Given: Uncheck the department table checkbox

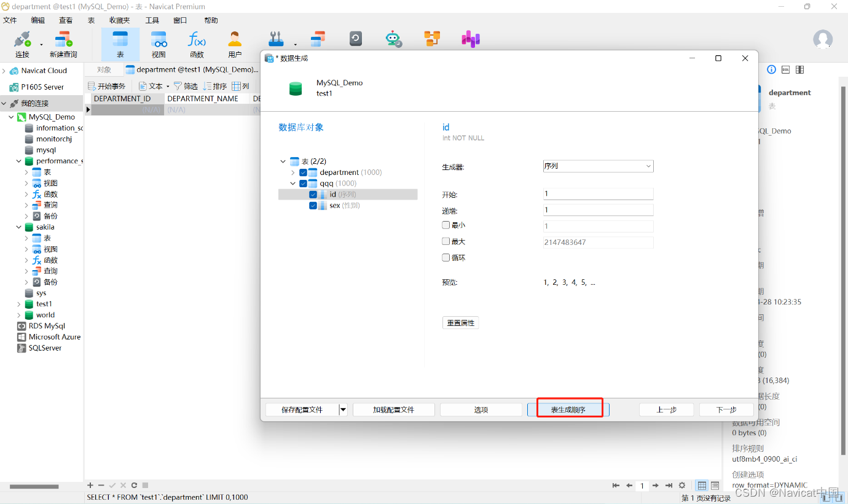Looking at the screenshot, I should point(304,173).
